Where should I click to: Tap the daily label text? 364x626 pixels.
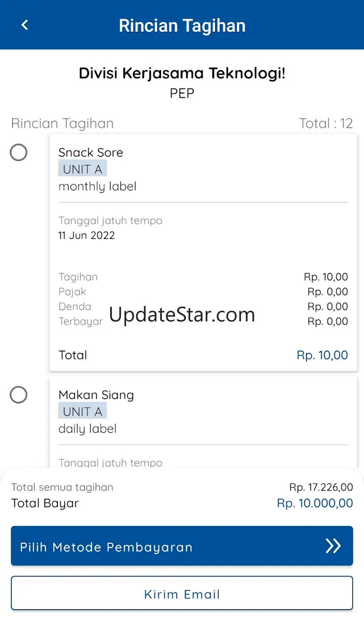(87, 429)
